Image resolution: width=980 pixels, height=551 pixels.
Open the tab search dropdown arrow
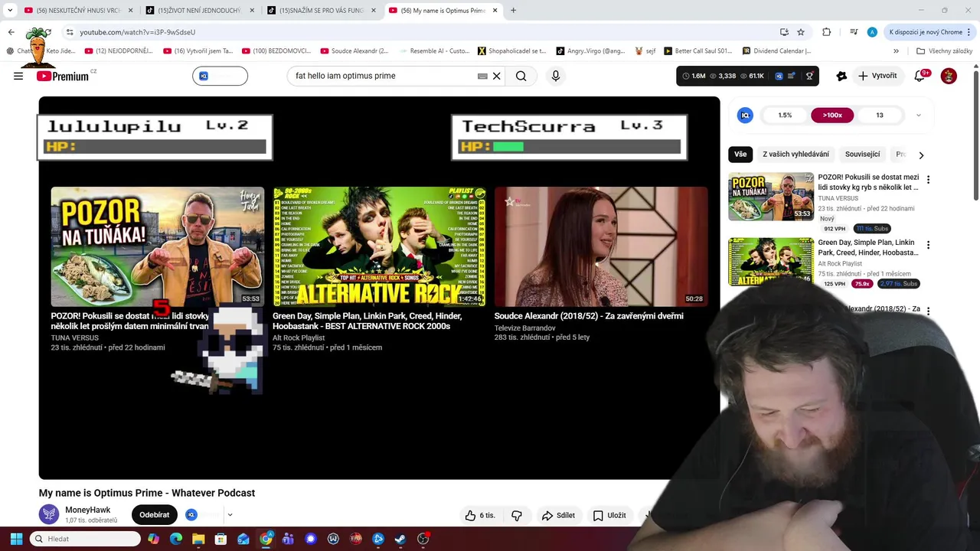click(x=10, y=11)
